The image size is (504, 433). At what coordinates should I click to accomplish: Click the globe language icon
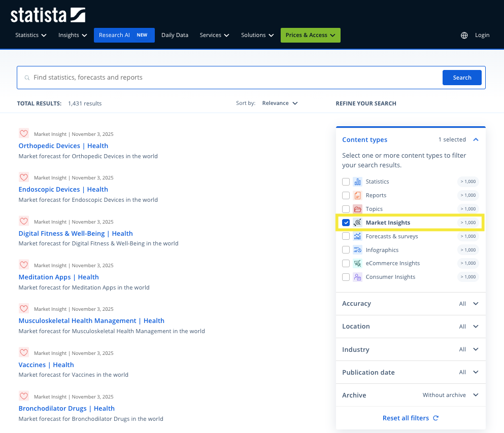point(464,35)
